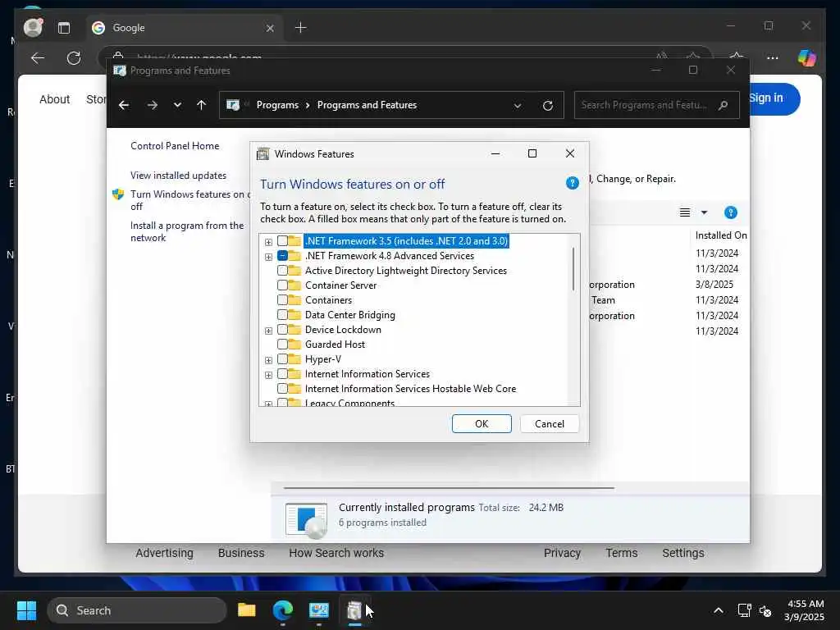The image size is (840, 630).
Task: Open the Edge Copilot icon
Action: pyautogui.click(x=806, y=57)
